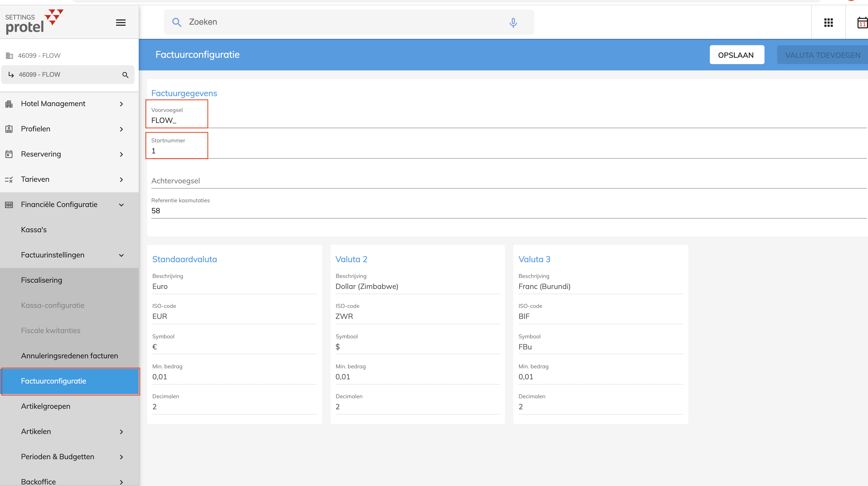Open Artikelgroepen menu entry
The image size is (868, 486).
click(45, 406)
